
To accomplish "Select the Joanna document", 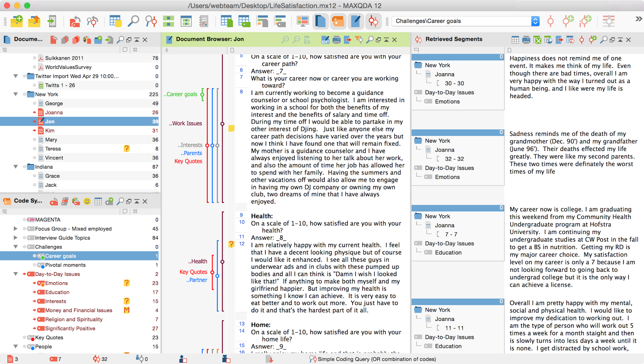I will [54, 112].
